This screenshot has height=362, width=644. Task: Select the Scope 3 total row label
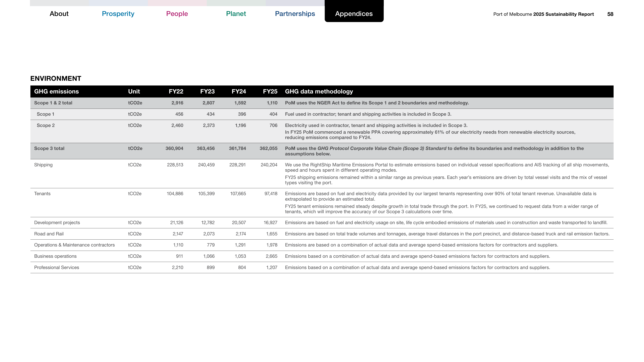[49, 148]
